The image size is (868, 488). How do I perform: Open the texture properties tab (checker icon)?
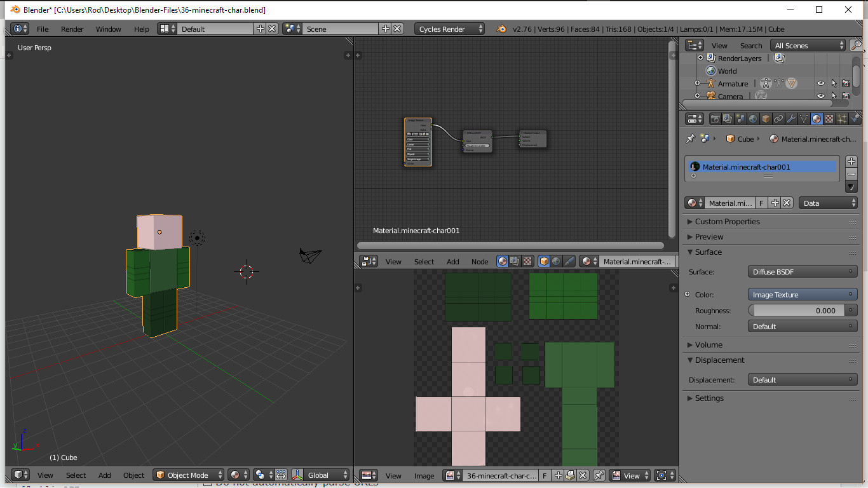tap(829, 119)
